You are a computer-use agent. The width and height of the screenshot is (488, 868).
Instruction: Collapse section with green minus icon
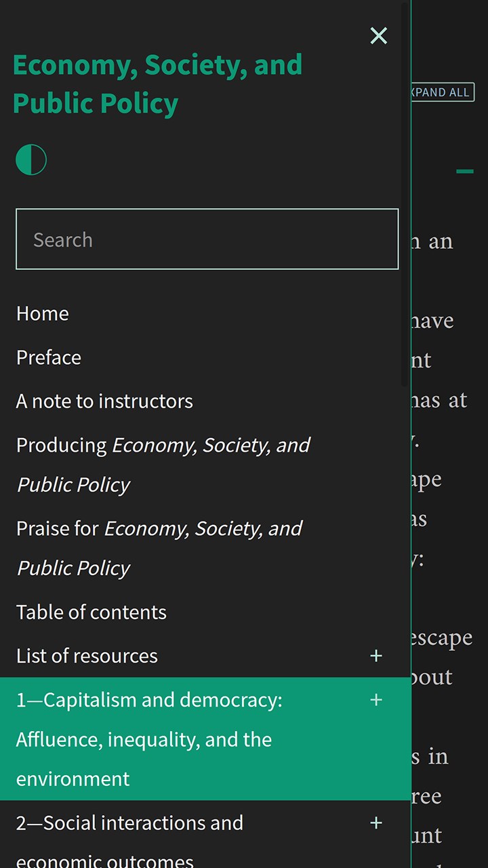click(x=464, y=172)
